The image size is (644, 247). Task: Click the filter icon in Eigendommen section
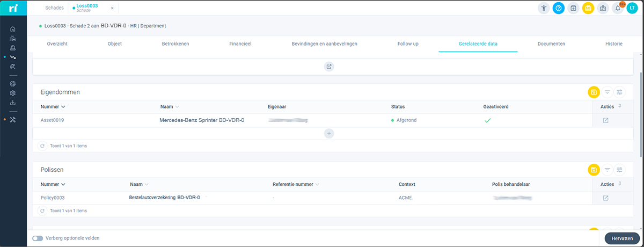point(607,92)
